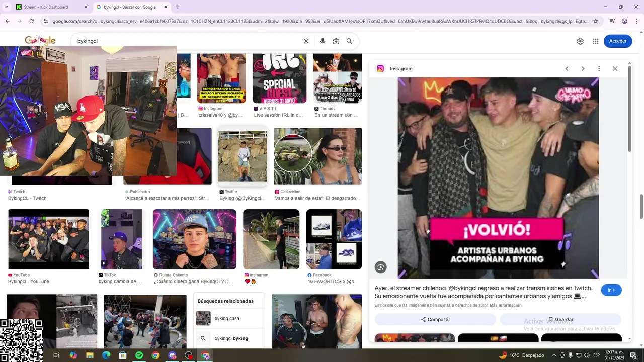Select related search bykingcl byking

click(229, 338)
